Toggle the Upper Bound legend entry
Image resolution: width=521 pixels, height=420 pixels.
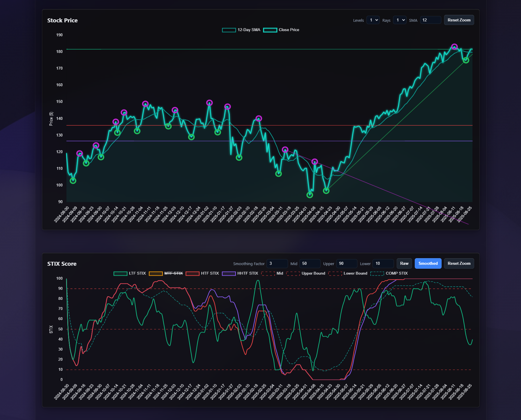[x=306, y=274]
